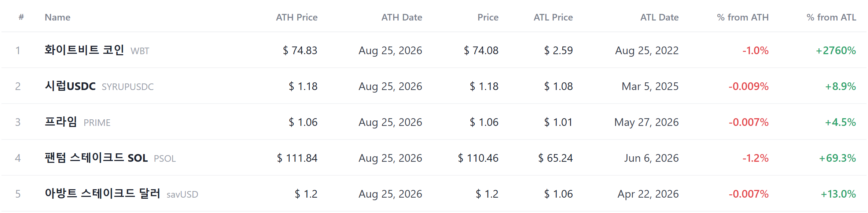This screenshot has width=868, height=213.
Task: Select the WBT price $ 74.08 cell
Action: (481, 50)
